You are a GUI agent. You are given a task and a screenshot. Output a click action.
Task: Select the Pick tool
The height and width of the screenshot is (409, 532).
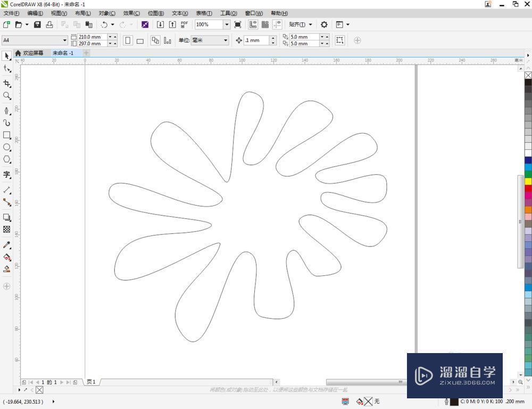coord(7,55)
